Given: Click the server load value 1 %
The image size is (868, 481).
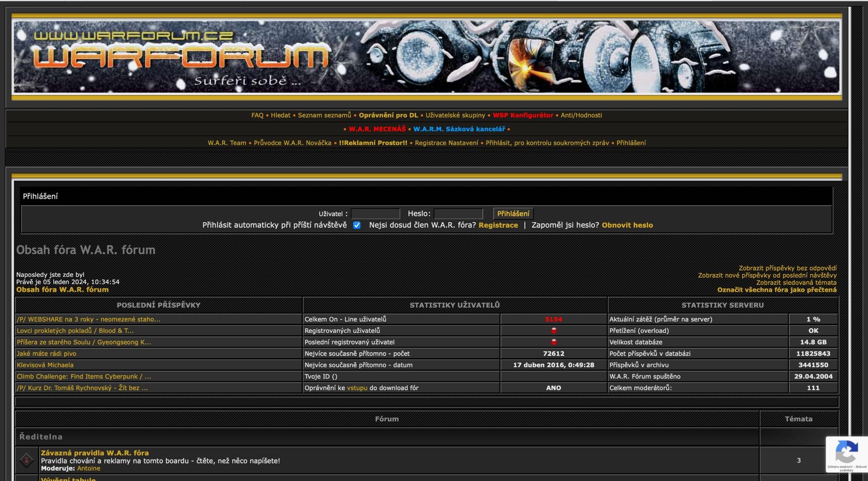Looking at the screenshot, I should [813, 319].
